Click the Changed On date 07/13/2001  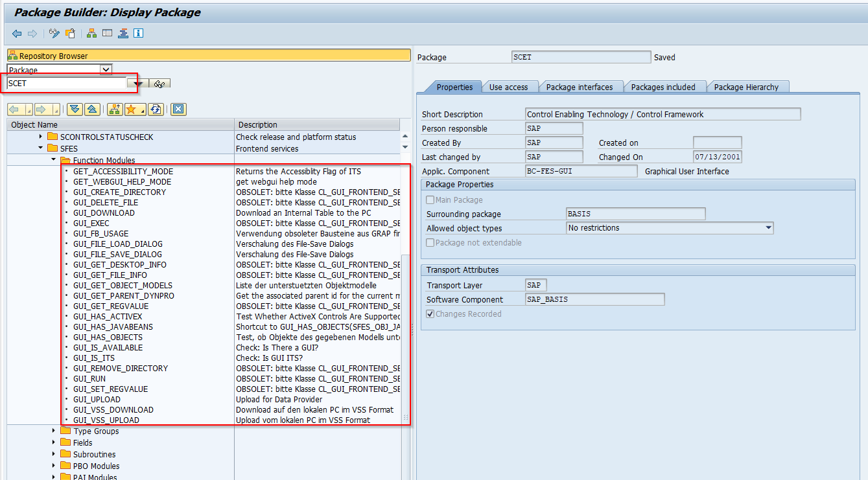coord(718,157)
